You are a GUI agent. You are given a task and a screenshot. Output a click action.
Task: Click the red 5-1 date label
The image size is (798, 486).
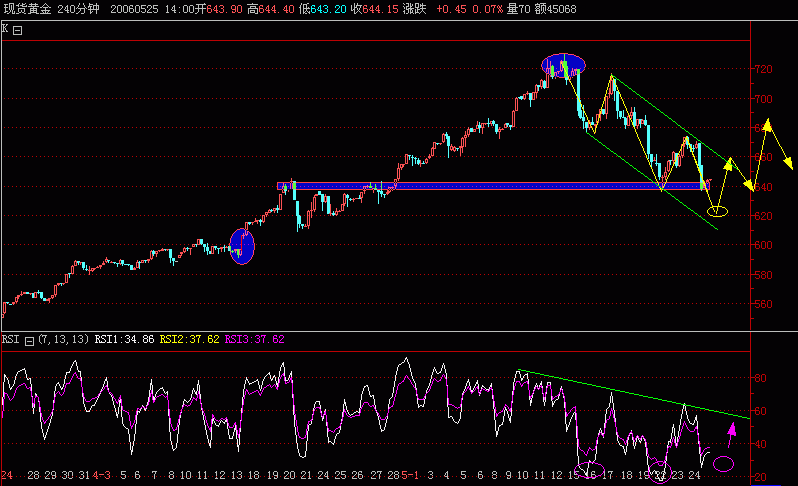410,476
